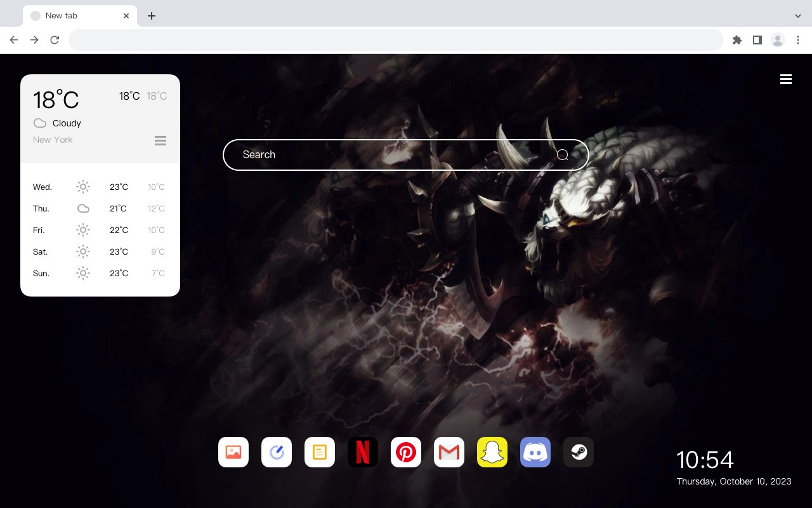
Task: Click the Thu. forecast row label
Action: pyautogui.click(x=41, y=208)
